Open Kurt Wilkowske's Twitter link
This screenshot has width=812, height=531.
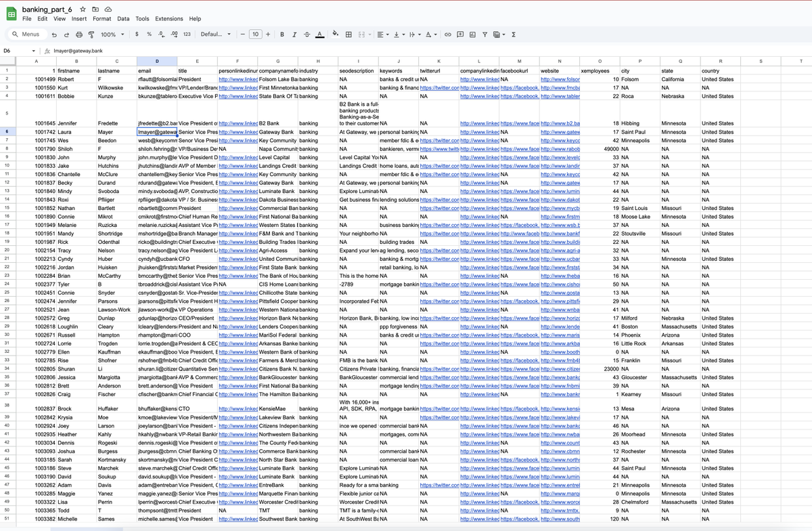tap(438, 88)
